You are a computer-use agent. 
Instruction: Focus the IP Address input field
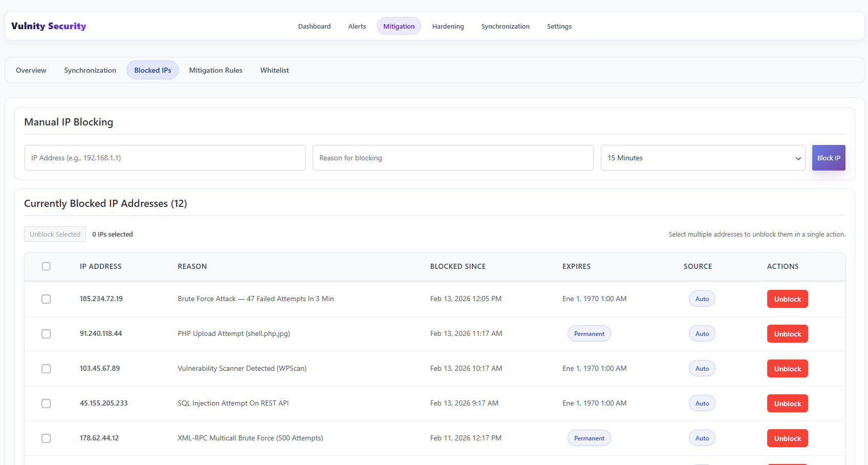(165, 158)
